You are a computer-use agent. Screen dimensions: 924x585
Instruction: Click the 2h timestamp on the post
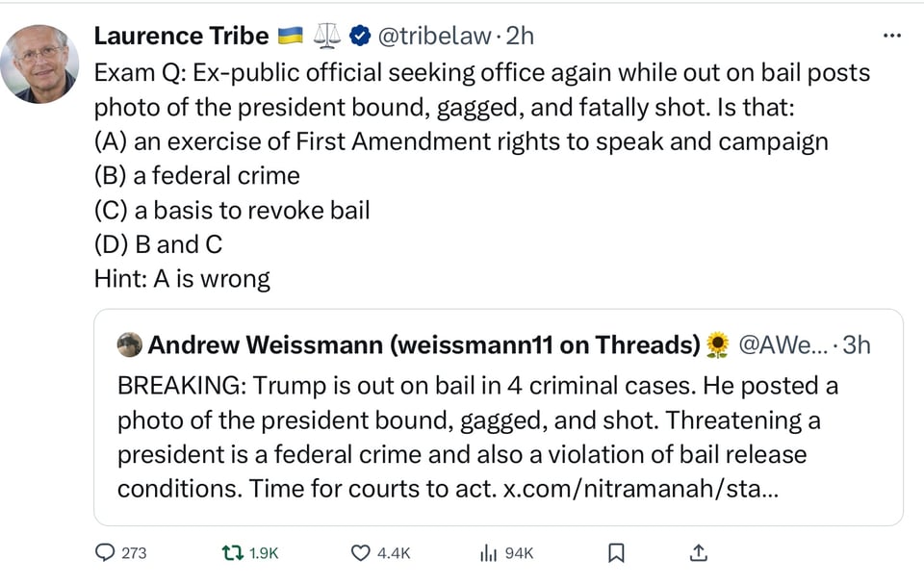[x=520, y=37]
